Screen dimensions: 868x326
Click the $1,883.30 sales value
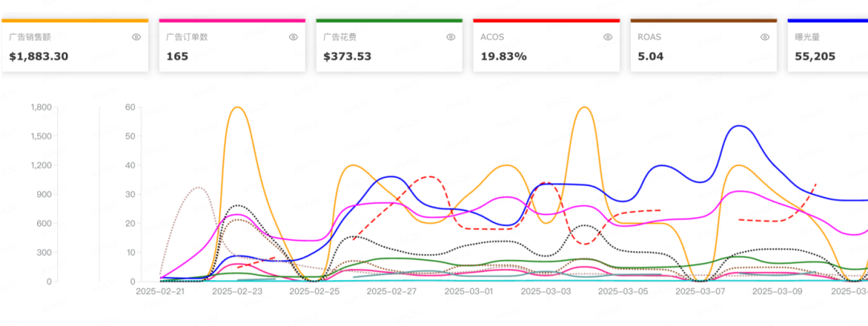(x=39, y=56)
